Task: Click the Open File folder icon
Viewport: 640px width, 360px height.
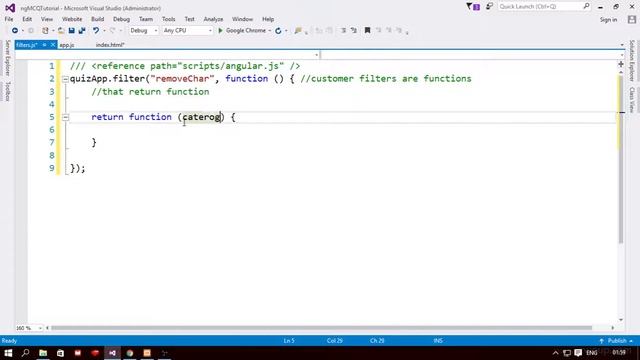Action: (x=61, y=31)
